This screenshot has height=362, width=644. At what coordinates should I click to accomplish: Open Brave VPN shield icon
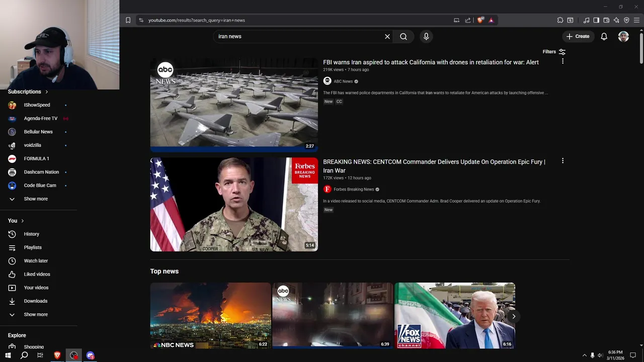click(x=626, y=20)
